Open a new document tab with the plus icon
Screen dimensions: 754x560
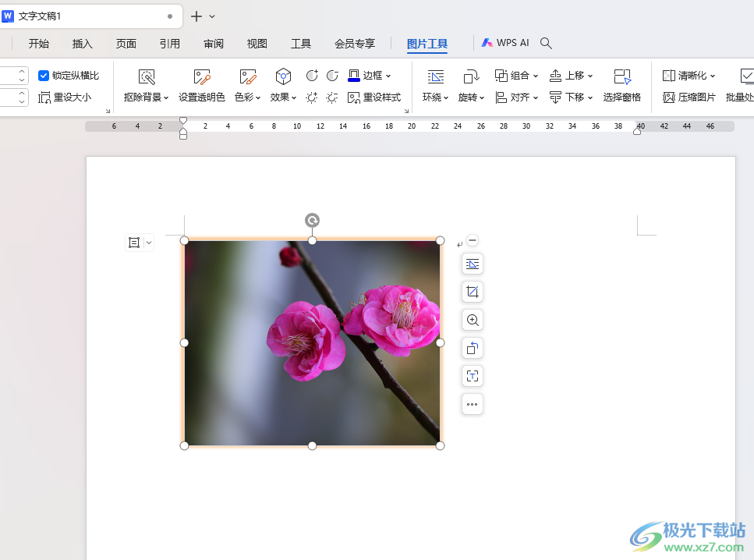[x=196, y=16]
